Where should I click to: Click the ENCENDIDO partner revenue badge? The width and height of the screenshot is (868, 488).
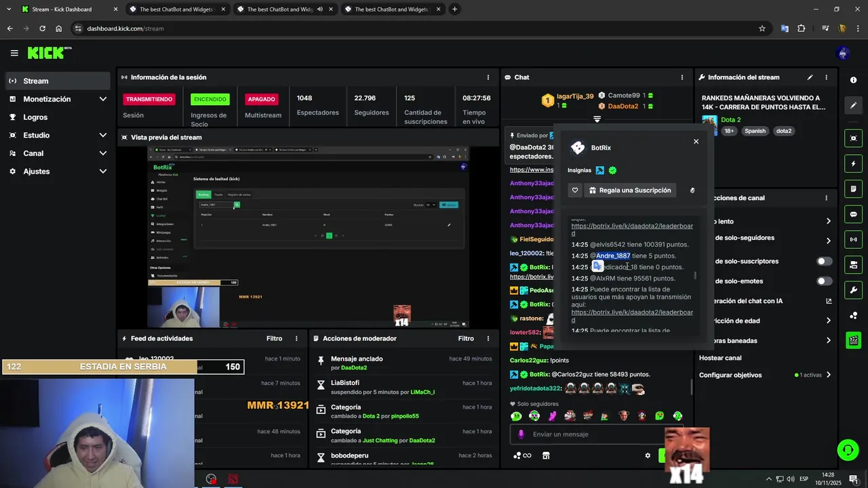(x=210, y=99)
